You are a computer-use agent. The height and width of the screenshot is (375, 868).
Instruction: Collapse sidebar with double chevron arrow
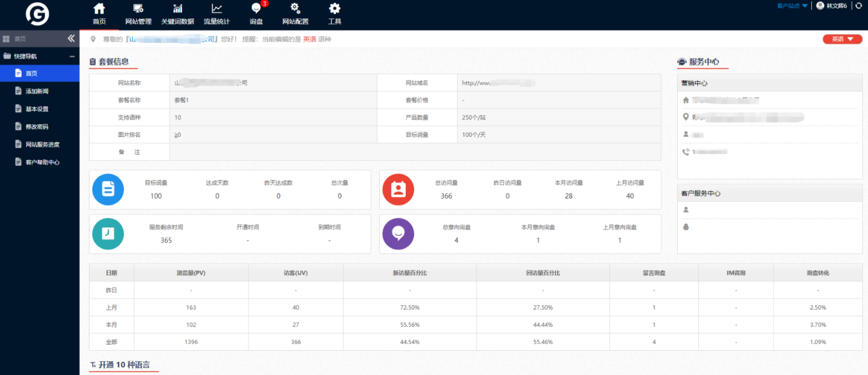click(71, 38)
